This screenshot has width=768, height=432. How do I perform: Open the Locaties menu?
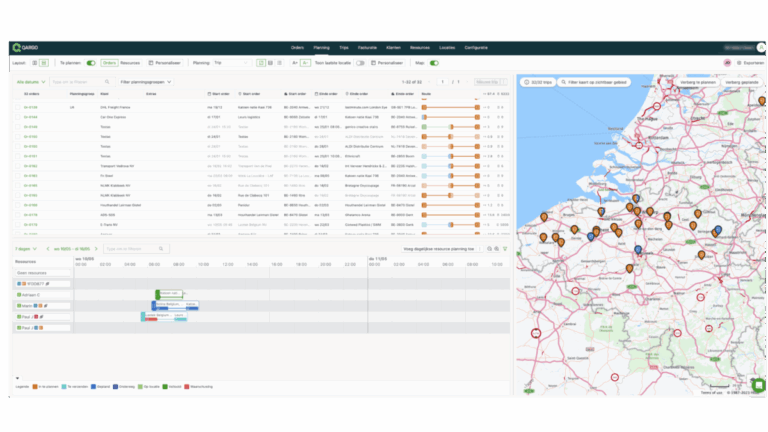point(447,48)
